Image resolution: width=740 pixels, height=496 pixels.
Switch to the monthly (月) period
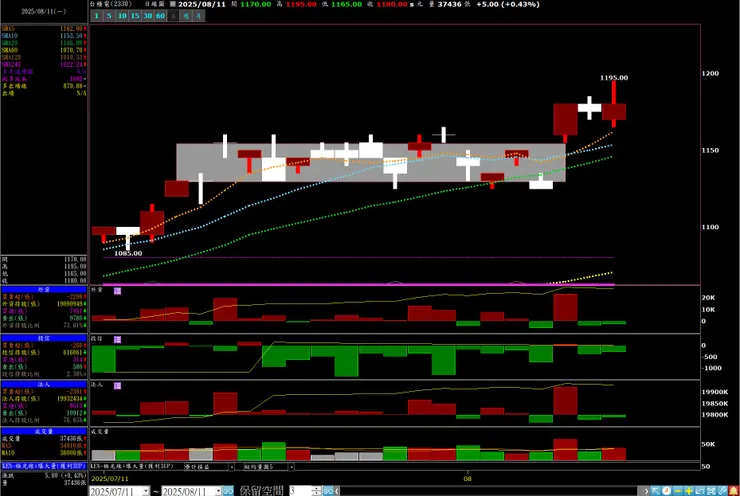pos(199,16)
